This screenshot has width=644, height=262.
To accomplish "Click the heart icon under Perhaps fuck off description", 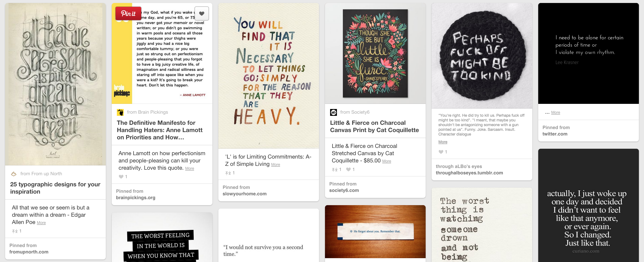I will (x=441, y=152).
